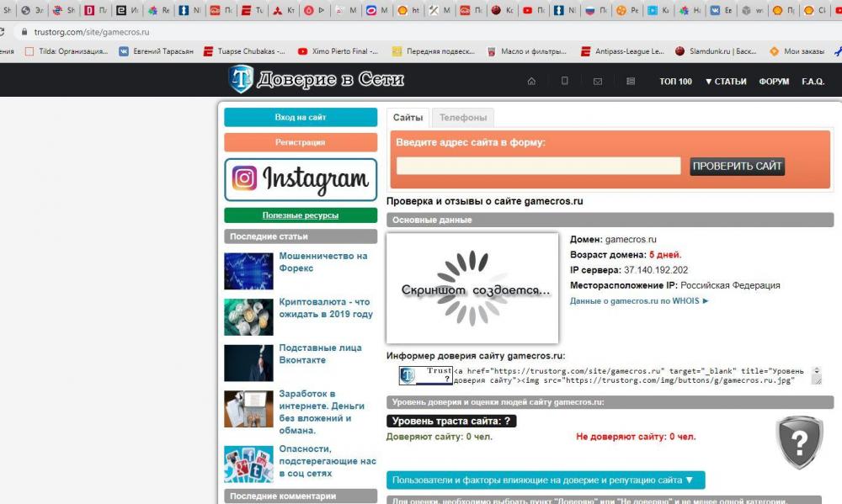The width and height of the screenshot is (842, 504).
Task: Switch to the Телефоны tab
Action: coord(462,118)
